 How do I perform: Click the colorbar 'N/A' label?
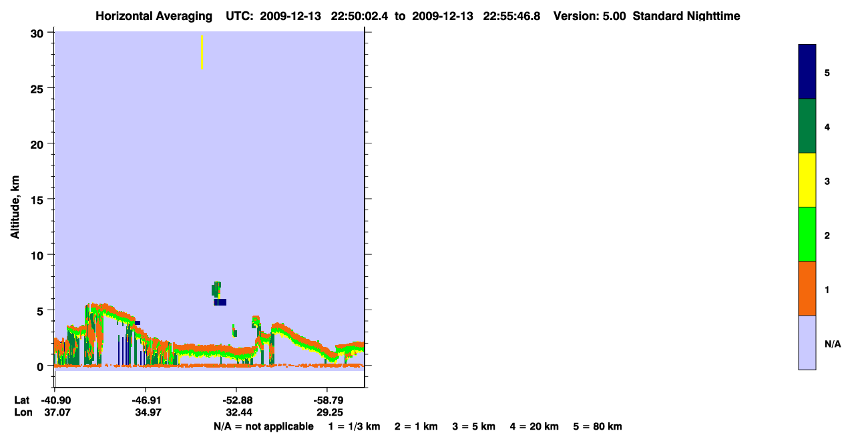coord(833,344)
